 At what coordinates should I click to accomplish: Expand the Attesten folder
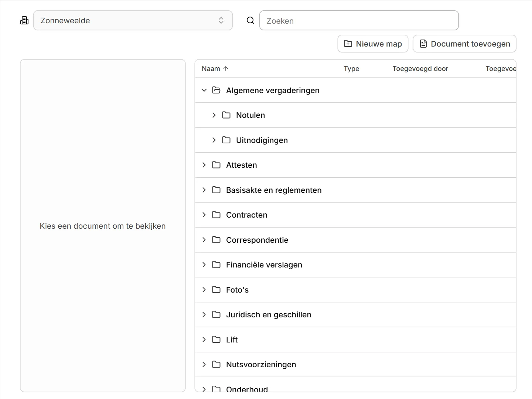[204, 165]
